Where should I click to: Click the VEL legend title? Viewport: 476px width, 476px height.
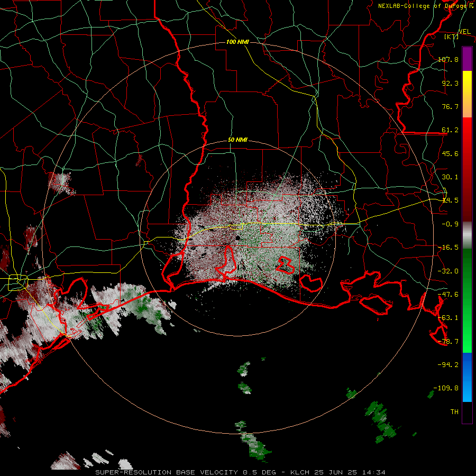(464, 31)
